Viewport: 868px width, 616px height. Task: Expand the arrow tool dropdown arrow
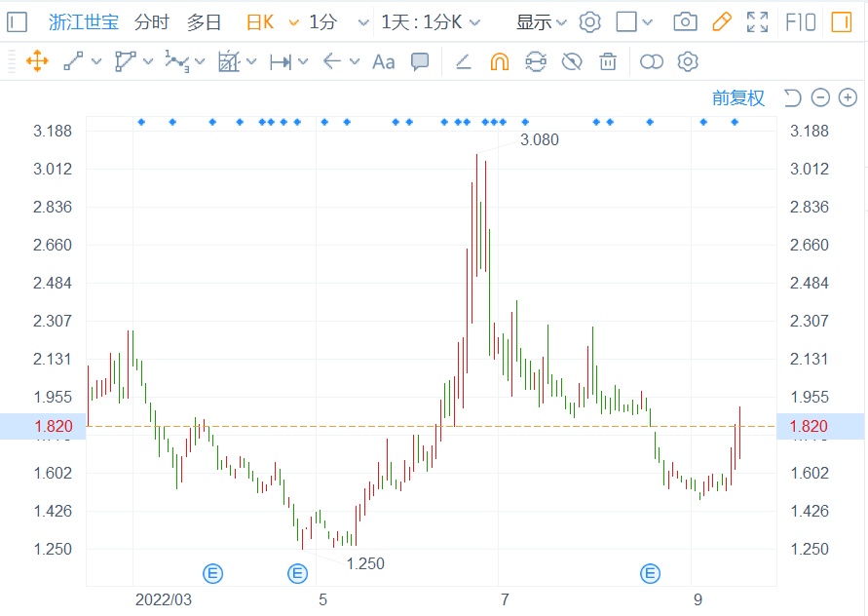coord(355,61)
